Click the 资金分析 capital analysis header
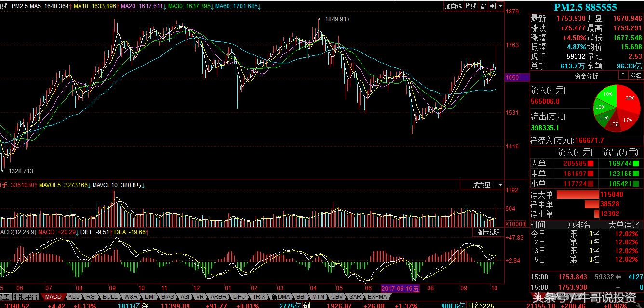The image size is (644, 308). tap(586, 76)
